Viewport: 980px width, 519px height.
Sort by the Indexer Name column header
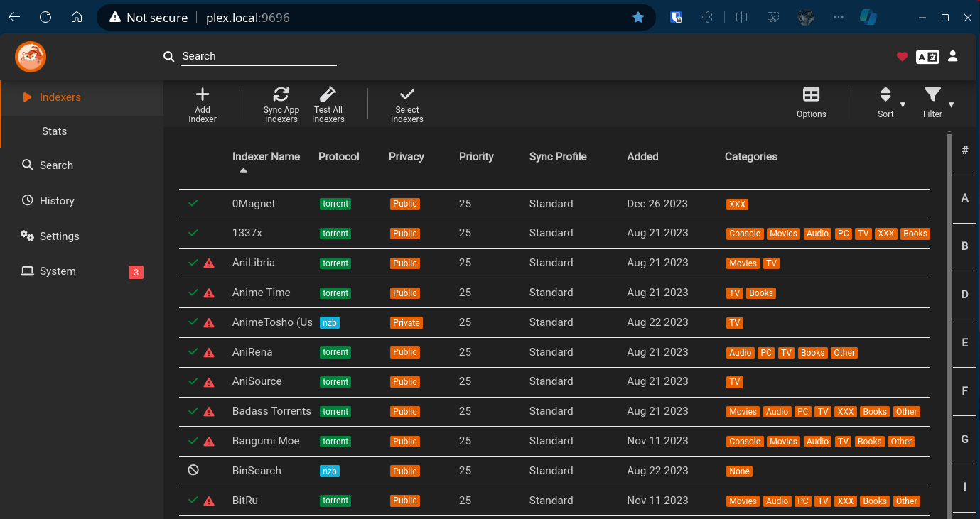pyautogui.click(x=266, y=157)
